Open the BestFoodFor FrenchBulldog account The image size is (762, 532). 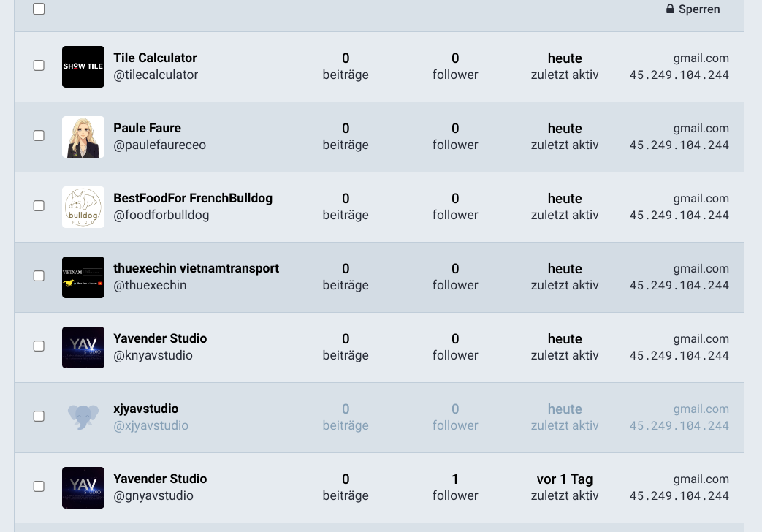[x=193, y=198]
